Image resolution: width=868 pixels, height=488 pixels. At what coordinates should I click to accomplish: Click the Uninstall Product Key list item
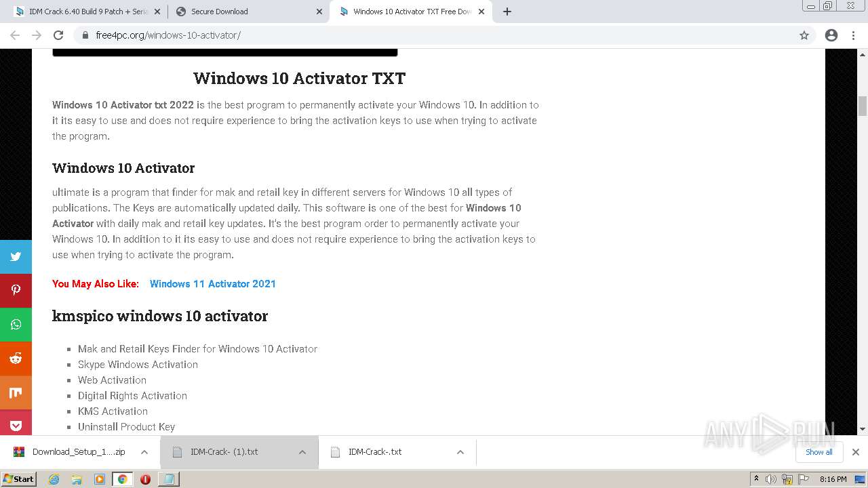126,427
